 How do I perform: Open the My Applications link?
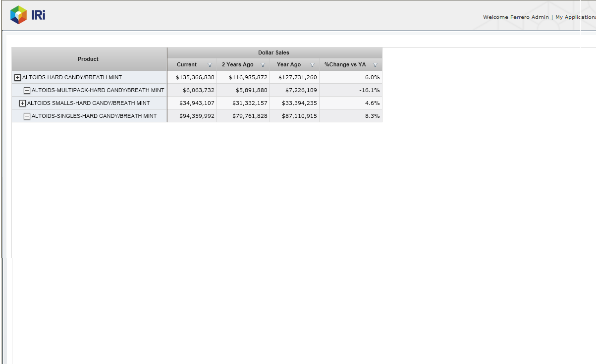[x=575, y=17]
